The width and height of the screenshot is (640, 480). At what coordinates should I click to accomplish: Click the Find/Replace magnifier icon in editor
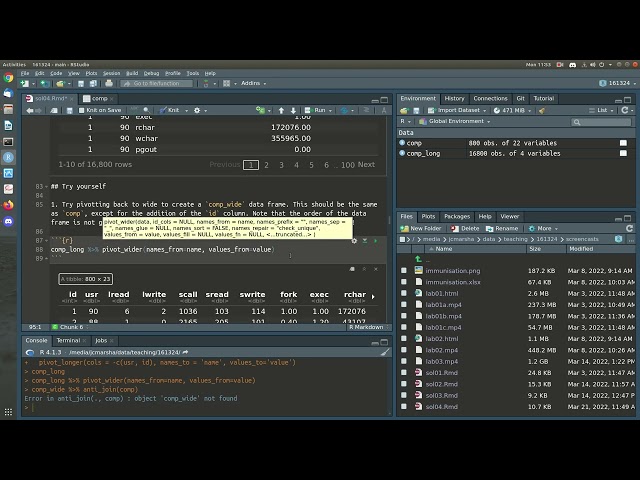pos(147,110)
